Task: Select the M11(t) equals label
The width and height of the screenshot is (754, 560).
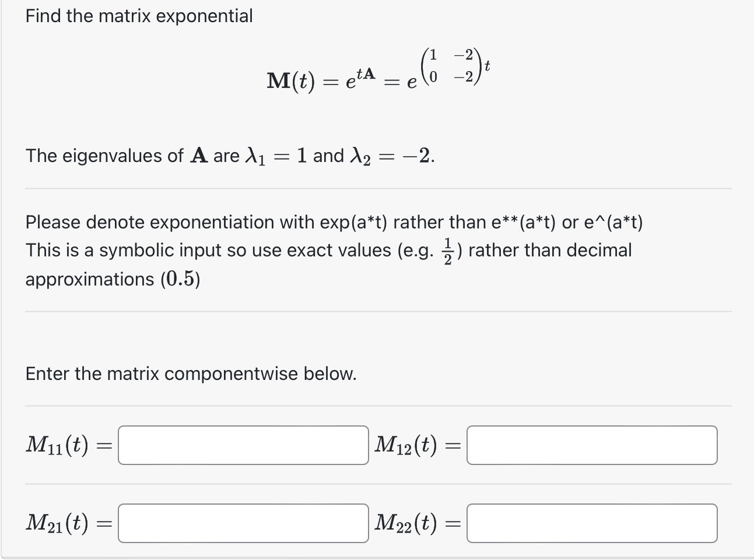Action: (x=69, y=445)
